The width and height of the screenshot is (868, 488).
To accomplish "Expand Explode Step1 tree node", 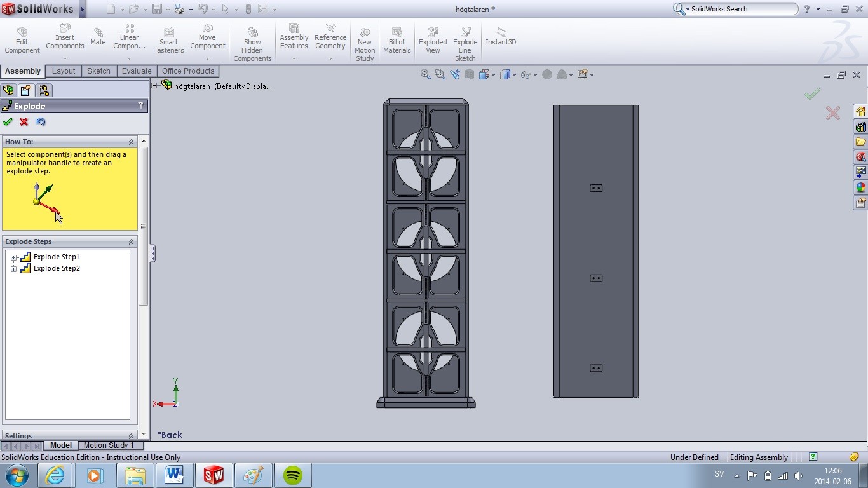I will point(13,257).
